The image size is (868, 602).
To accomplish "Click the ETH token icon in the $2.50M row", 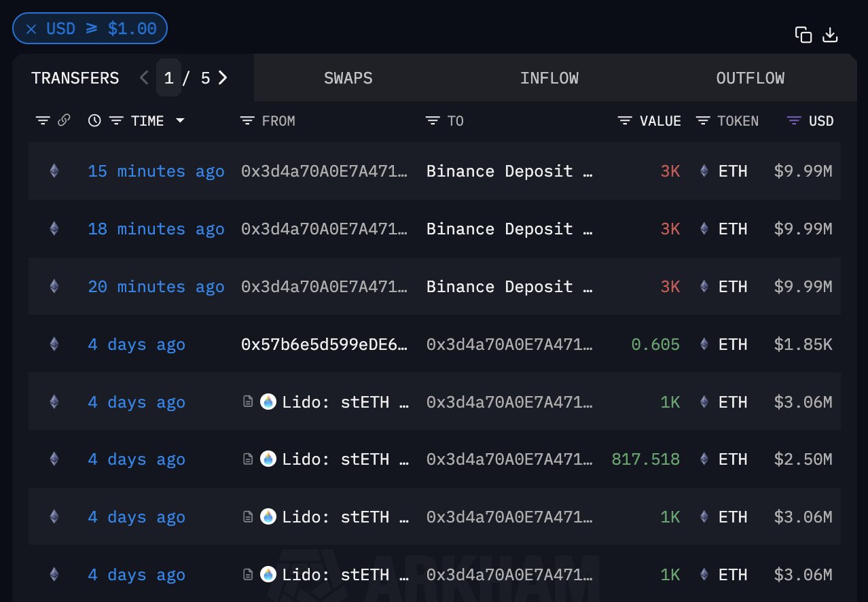I will click(x=704, y=459).
